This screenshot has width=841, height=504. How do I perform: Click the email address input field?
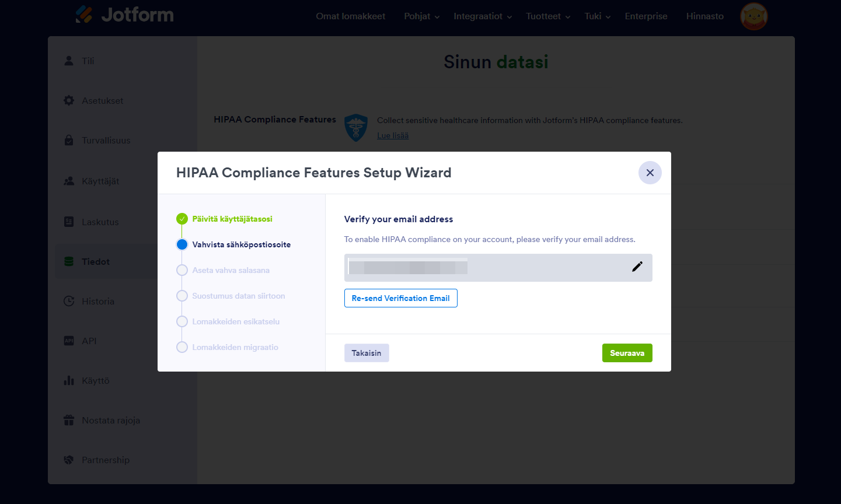484,268
